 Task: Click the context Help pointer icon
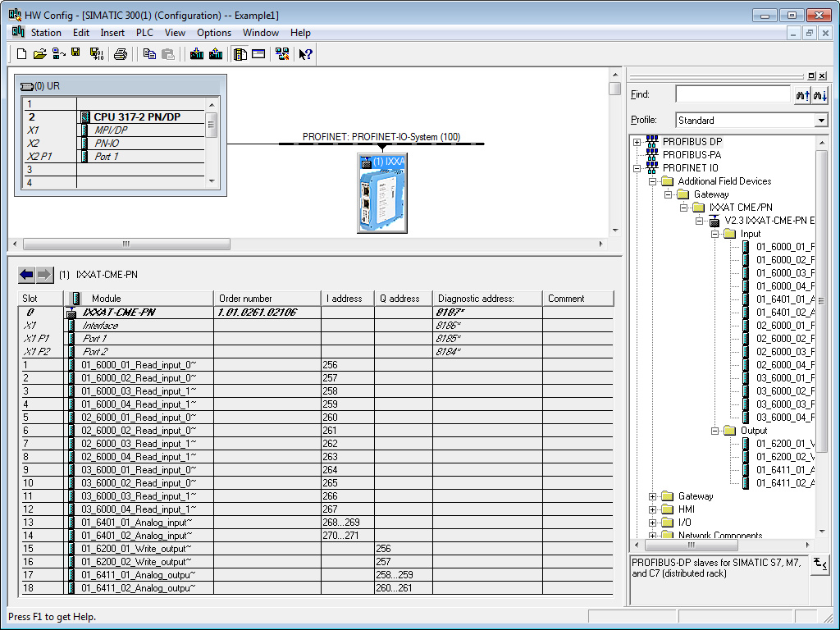coord(305,53)
